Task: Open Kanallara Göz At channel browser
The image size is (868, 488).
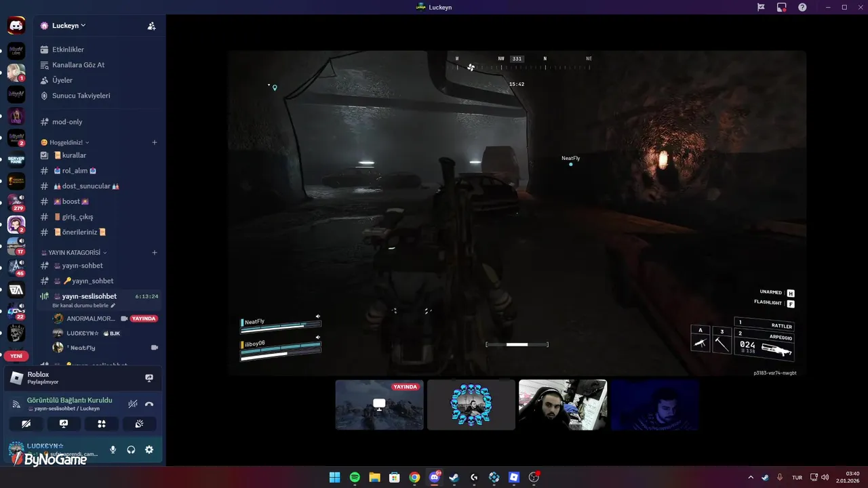Action: pyautogui.click(x=100, y=65)
